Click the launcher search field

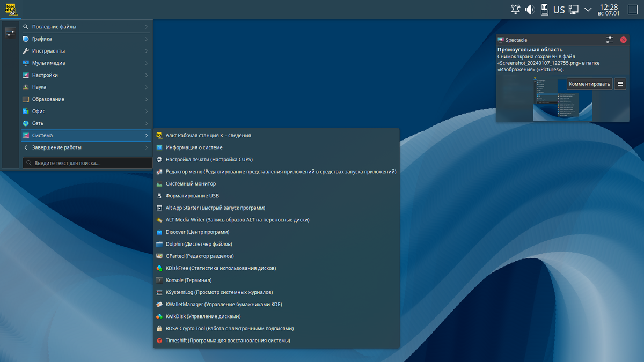[87, 163]
